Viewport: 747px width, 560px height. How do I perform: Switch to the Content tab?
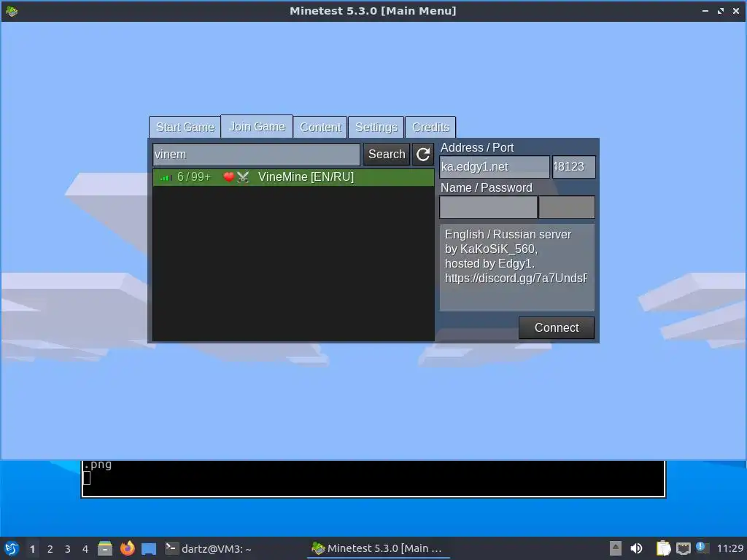pyautogui.click(x=320, y=127)
